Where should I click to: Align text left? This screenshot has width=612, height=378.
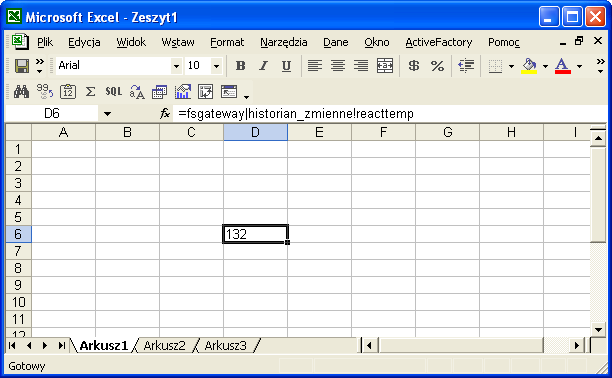pos(315,66)
